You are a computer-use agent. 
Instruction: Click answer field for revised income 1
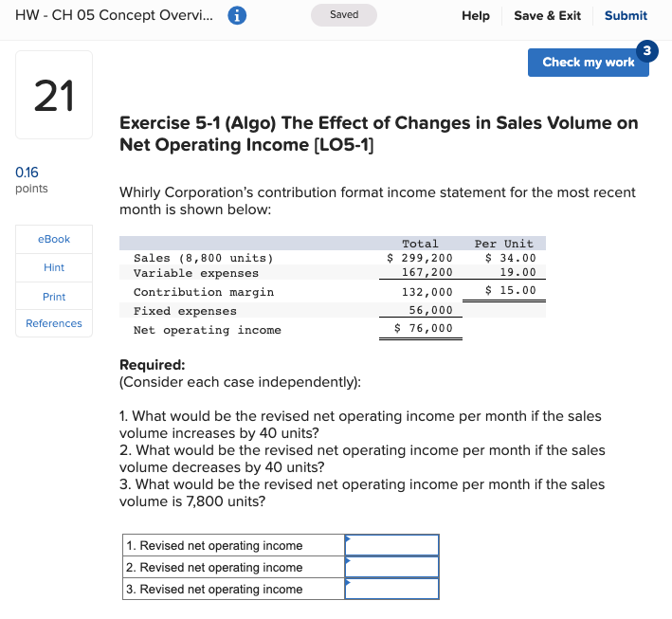(391, 545)
